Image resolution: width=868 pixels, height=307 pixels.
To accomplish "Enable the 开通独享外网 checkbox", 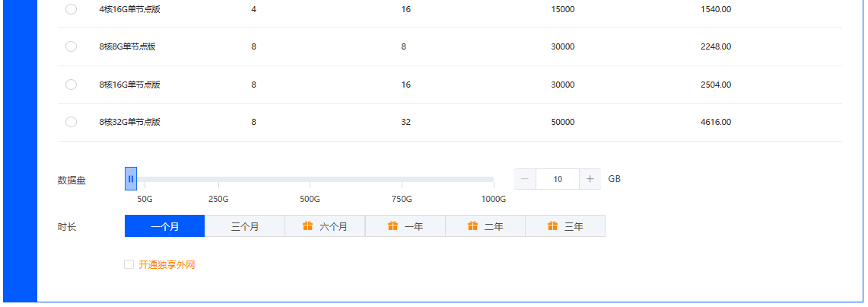I will (x=129, y=265).
